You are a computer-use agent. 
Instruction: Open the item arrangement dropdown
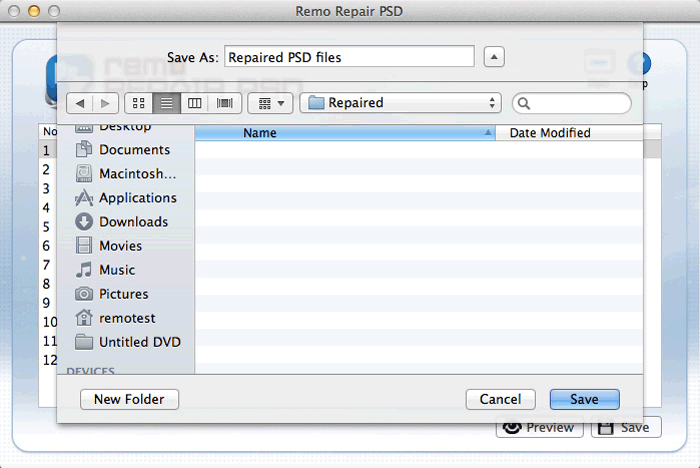click(271, 104)
